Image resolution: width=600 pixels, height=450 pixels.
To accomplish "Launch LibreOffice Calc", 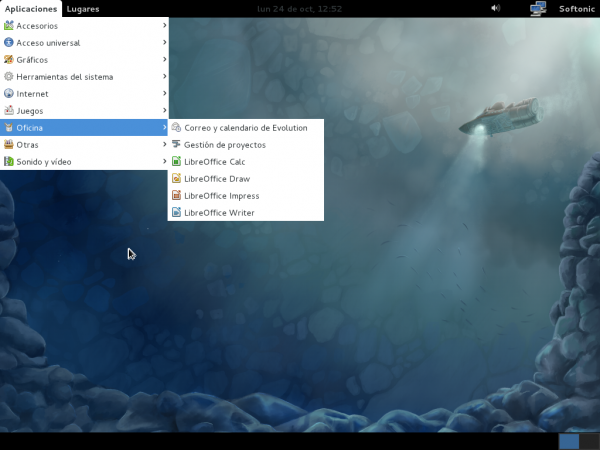I will [246, 161].
